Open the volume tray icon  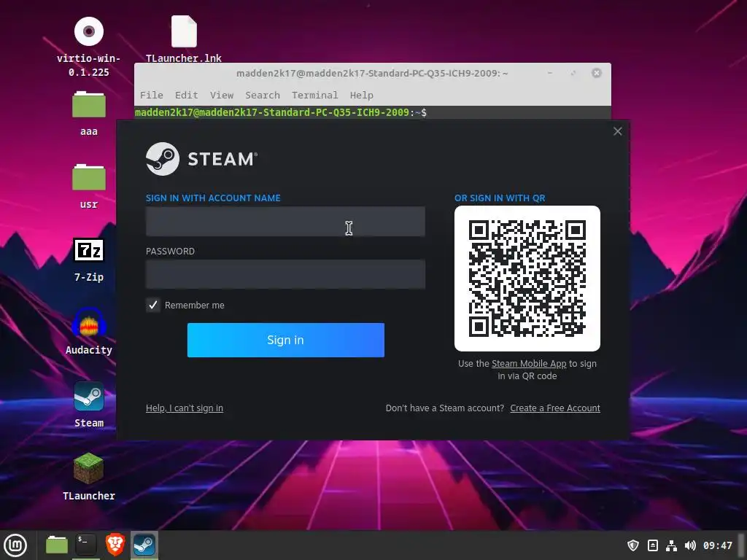tap(690, 545)
